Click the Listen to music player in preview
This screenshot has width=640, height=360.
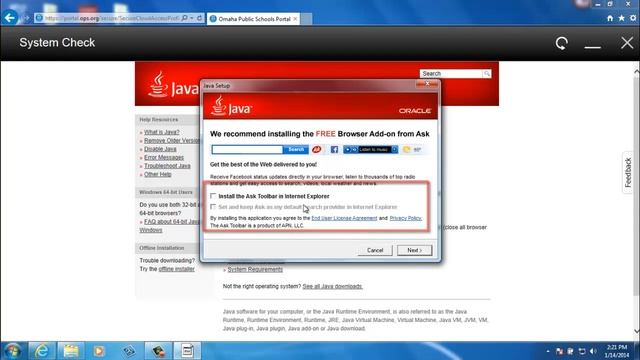click(371, 150)
